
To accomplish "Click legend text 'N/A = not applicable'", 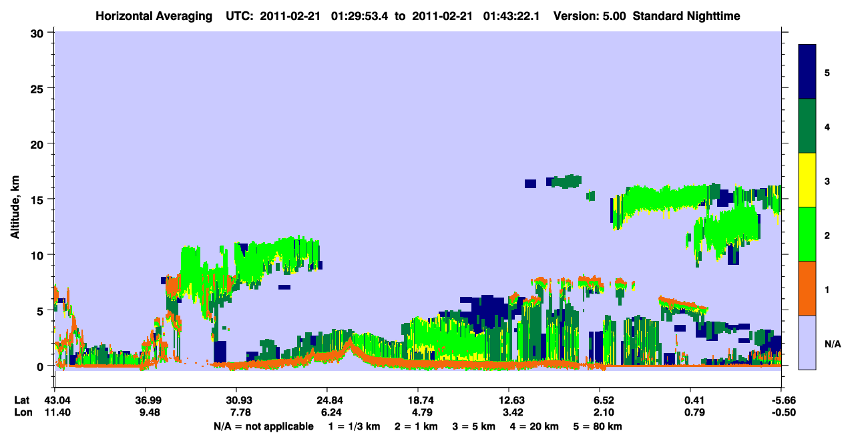I will tap(264, 426).
